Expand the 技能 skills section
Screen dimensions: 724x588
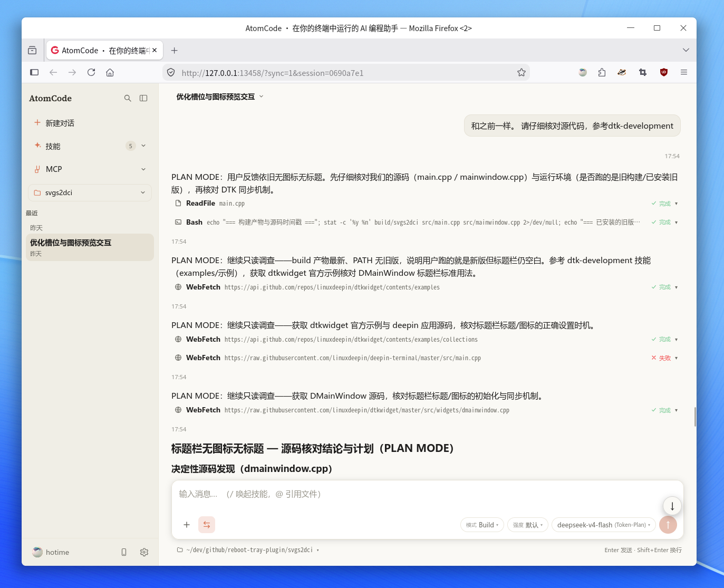[x=143, y=146]
